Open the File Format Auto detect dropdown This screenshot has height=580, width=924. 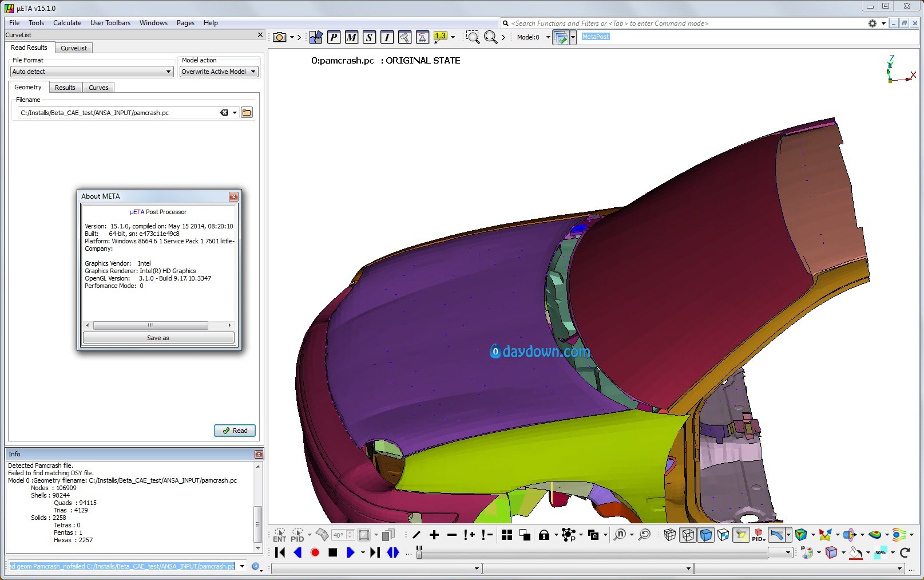pyautogui.click(x=92, y=72)
